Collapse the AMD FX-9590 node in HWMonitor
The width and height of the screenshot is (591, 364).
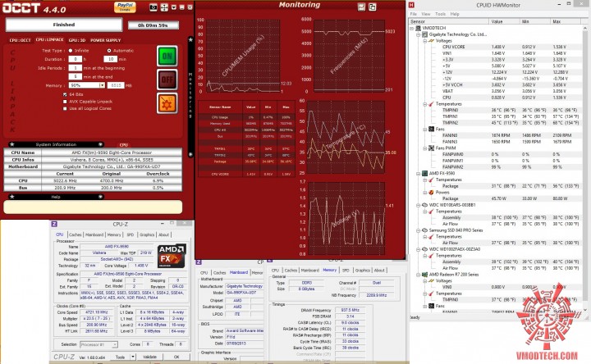click(419, 174)
